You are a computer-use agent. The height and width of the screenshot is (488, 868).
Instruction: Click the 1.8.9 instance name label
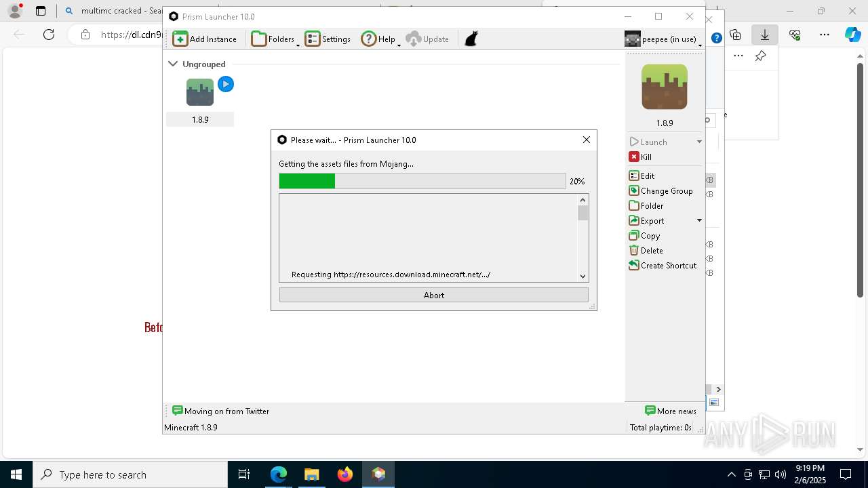tap(200, 119)
